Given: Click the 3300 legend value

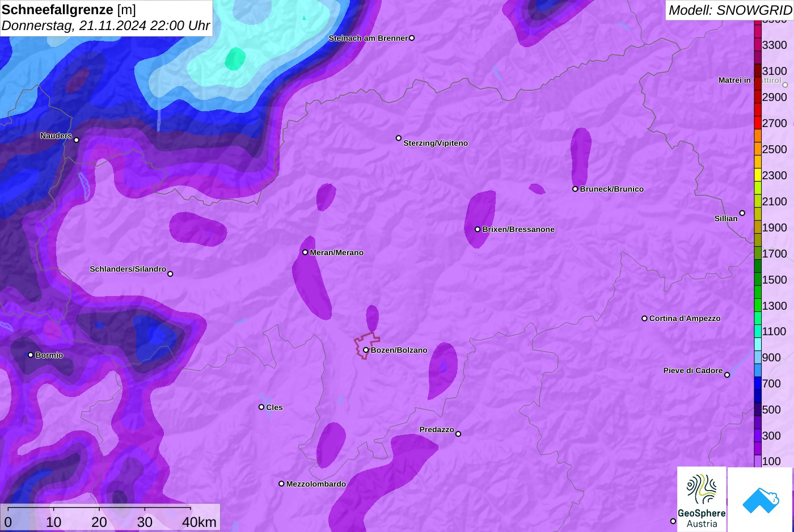Looking at the screenshot, I should [774, 45].
